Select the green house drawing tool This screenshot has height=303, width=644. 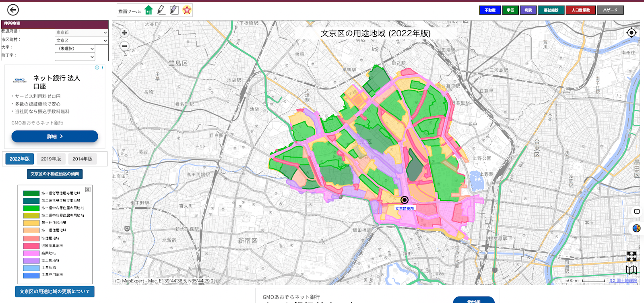(x=149, y=10)
